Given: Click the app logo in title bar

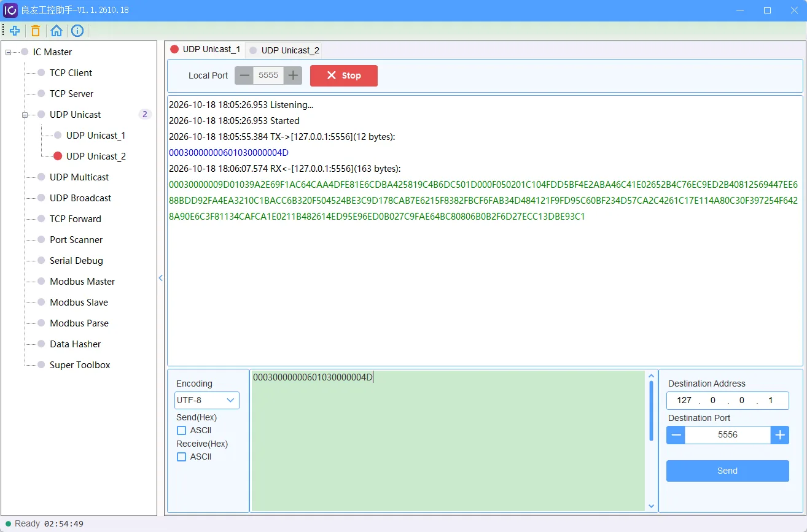Looking at the screenshot, I should [x=10, y=10].
